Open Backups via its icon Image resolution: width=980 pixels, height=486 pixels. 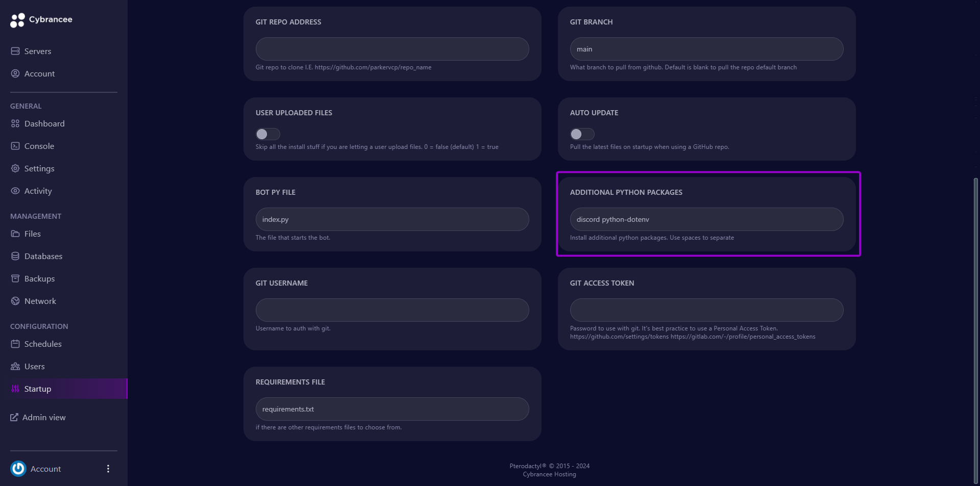(15, 278)
